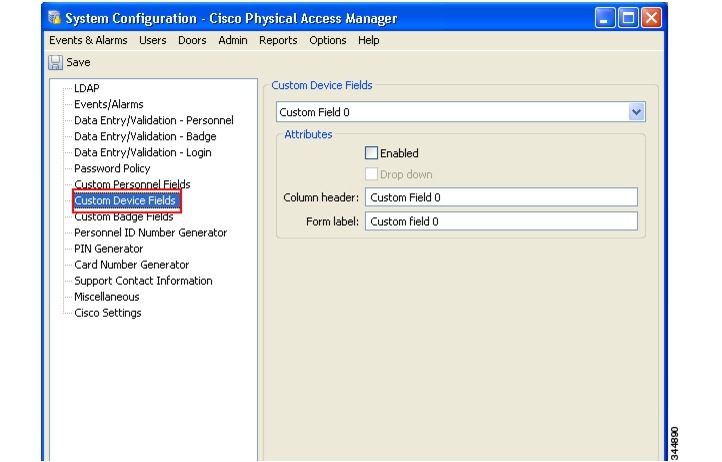Expand the Custom Field 0 dropdown arrow
The width and height of the screenshot is (722, 462).
636,112
